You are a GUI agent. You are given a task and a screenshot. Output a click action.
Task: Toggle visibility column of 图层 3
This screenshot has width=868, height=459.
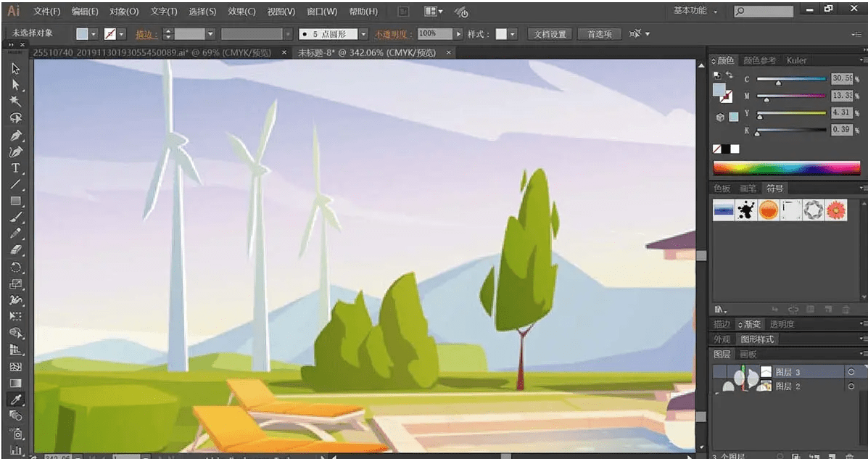719,371
